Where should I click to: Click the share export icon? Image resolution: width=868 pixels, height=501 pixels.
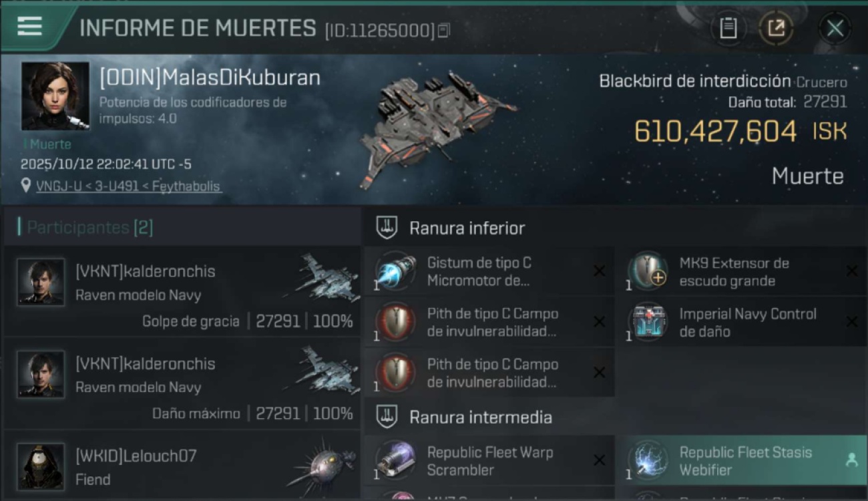click(776, 28)
